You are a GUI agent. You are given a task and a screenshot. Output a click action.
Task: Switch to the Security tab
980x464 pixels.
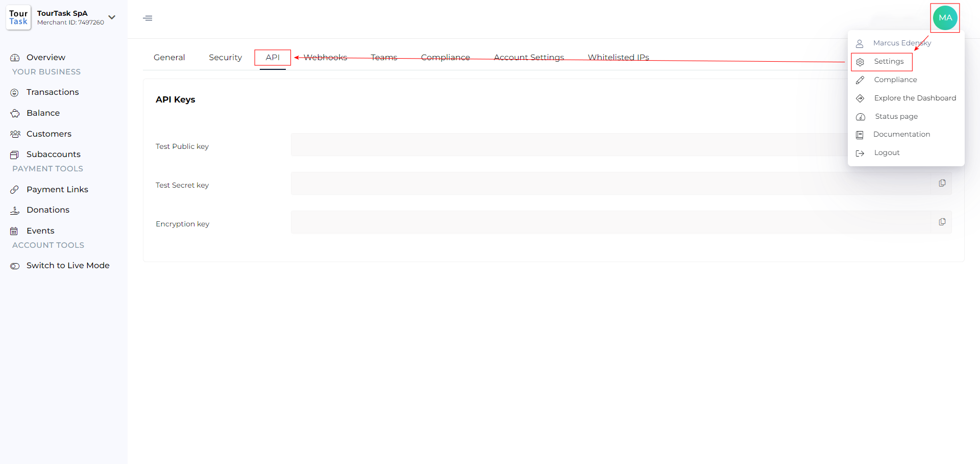click(x=225, y=58)
